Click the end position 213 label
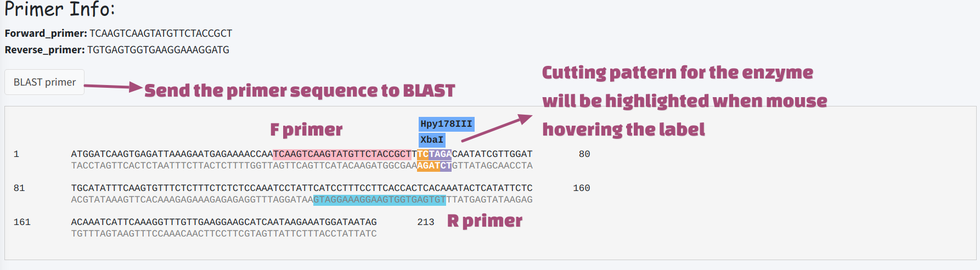This screenshot has width=980, height=270. pos(426,222)
